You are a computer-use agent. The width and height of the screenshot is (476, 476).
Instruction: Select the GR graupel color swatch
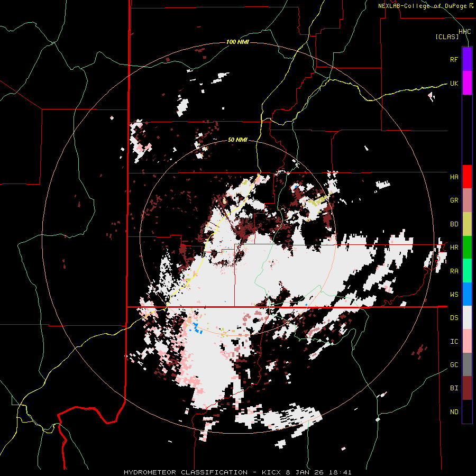(x=467, y=200)
